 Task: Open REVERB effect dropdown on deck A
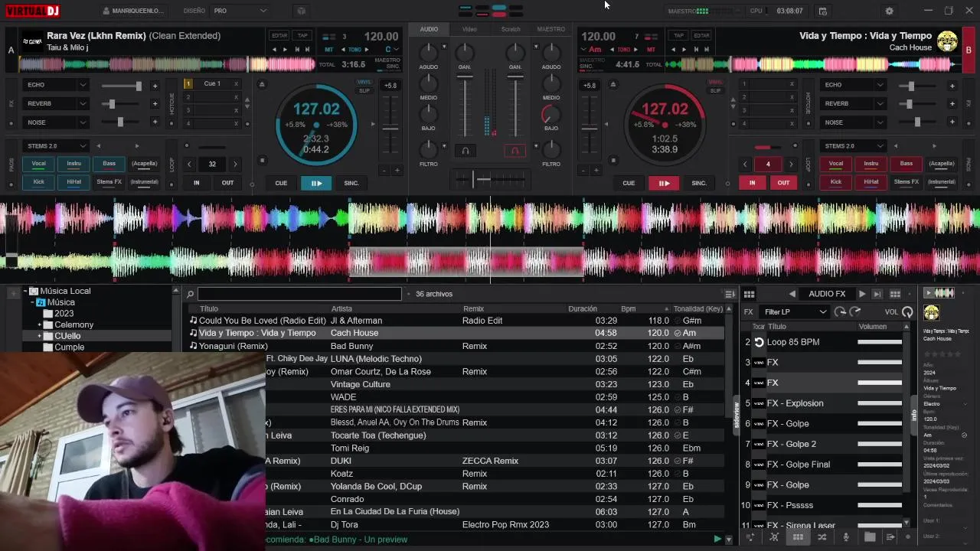[55, 103]
